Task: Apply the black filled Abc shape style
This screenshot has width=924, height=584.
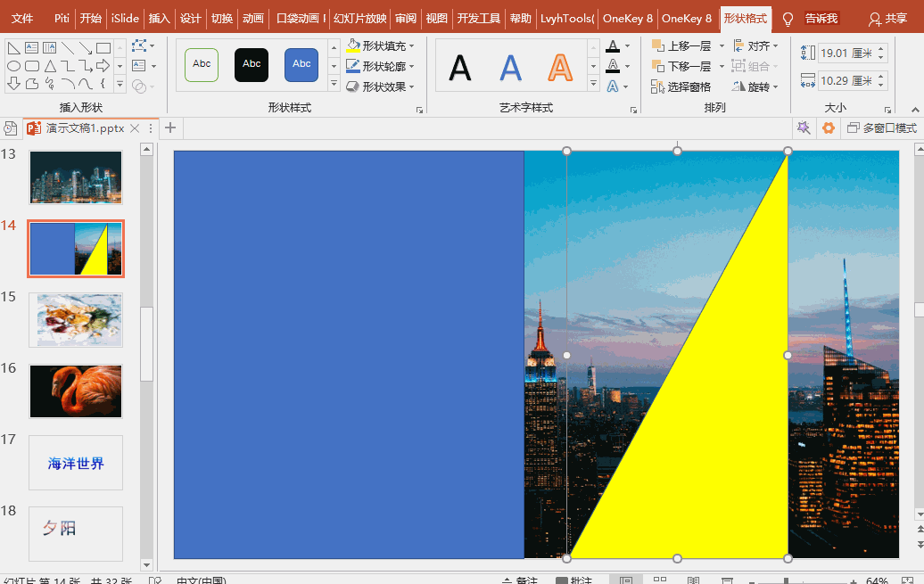Action: pos(252,64)
